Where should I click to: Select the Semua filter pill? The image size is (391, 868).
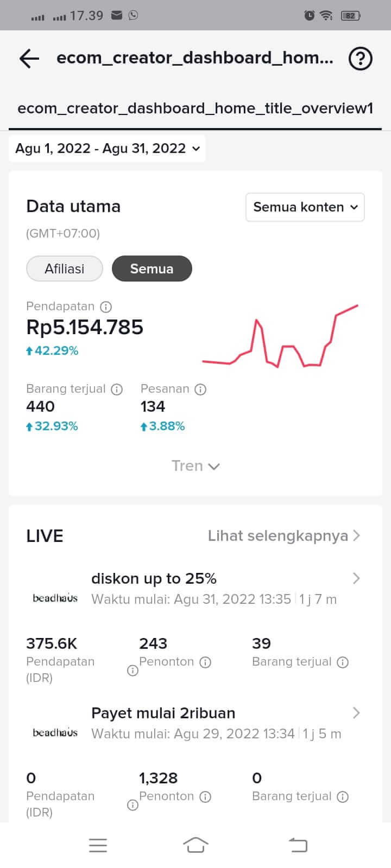click(152, 269)
